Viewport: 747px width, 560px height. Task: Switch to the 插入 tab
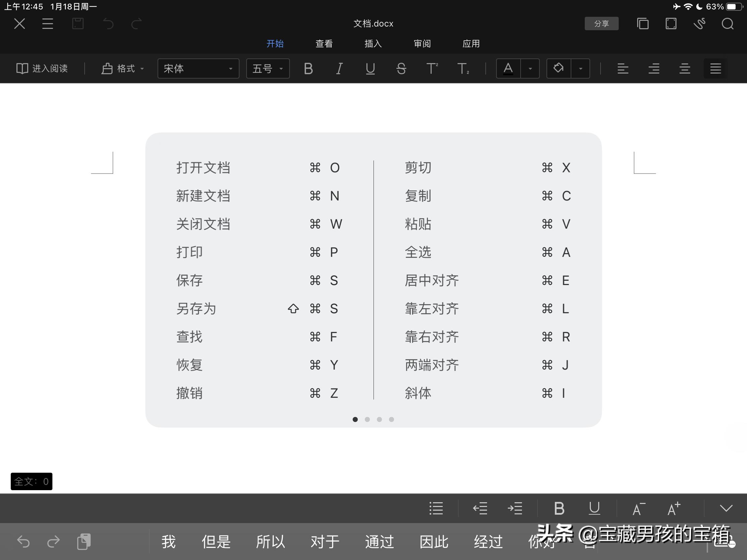pyautogui.click(x=372, y=44)
